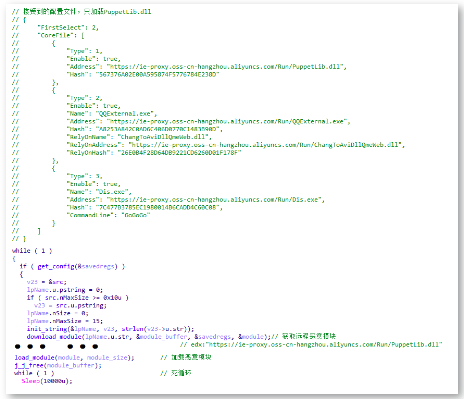Click the "CoreFile": [ line
Image resolution: width=464 pixels, height=399 pixels.
60,35
